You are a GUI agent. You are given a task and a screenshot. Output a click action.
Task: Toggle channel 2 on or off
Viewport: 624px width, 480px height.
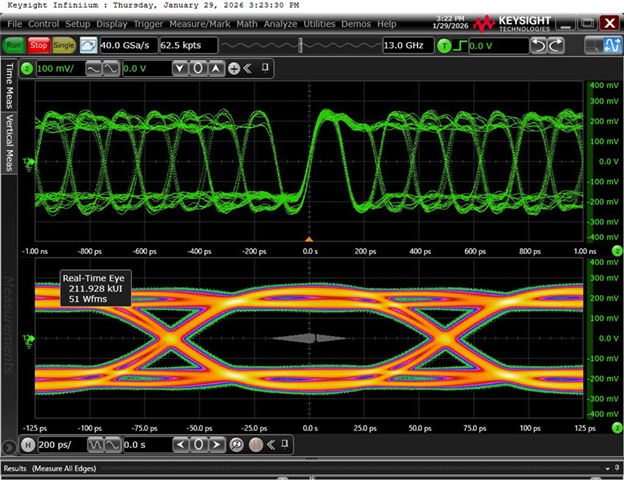(28, 68)
